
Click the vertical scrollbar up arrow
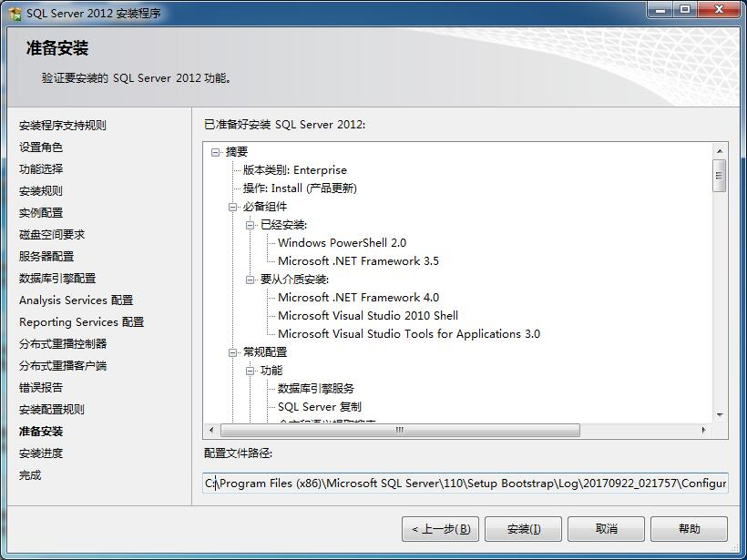(720, 151)
